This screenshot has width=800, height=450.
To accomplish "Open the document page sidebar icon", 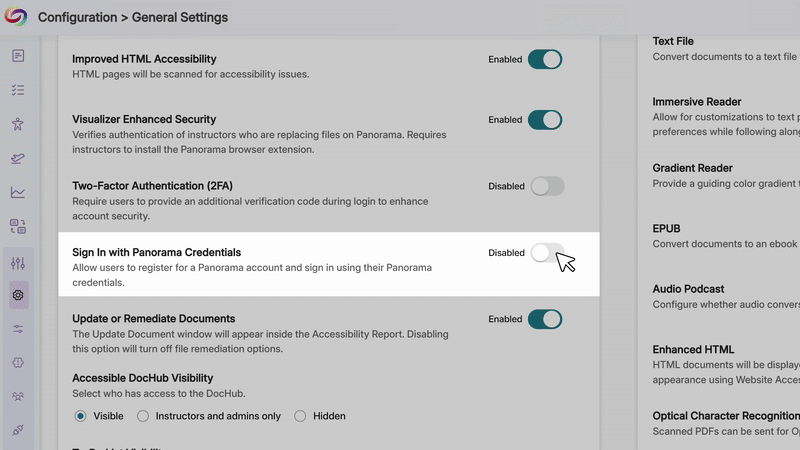I will pyautogui.click(x=18, y=56).
